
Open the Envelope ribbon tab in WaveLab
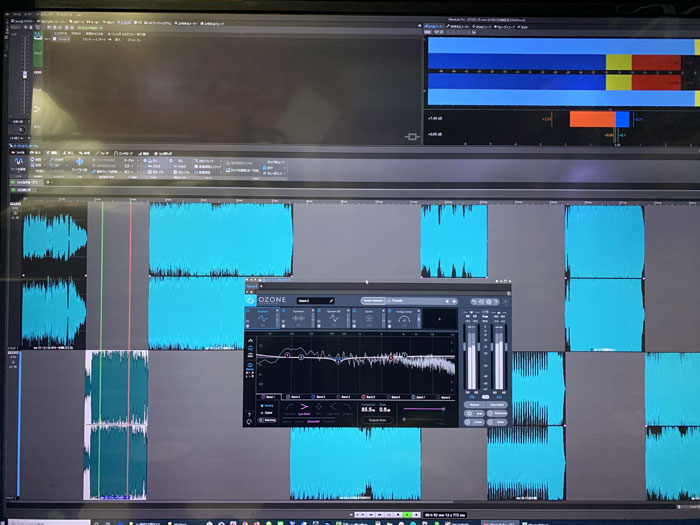pos(124,153)
